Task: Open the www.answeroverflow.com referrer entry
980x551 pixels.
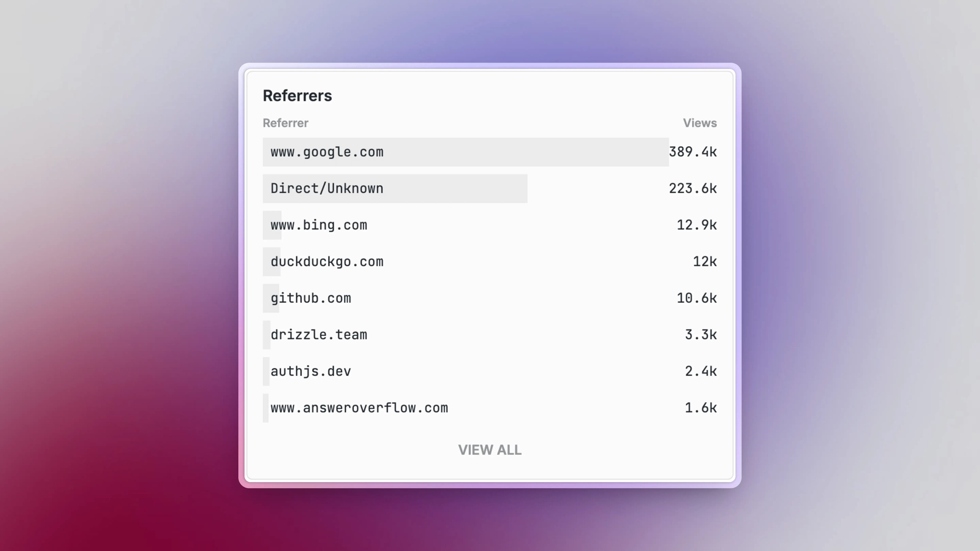Action: click(490, 408)
